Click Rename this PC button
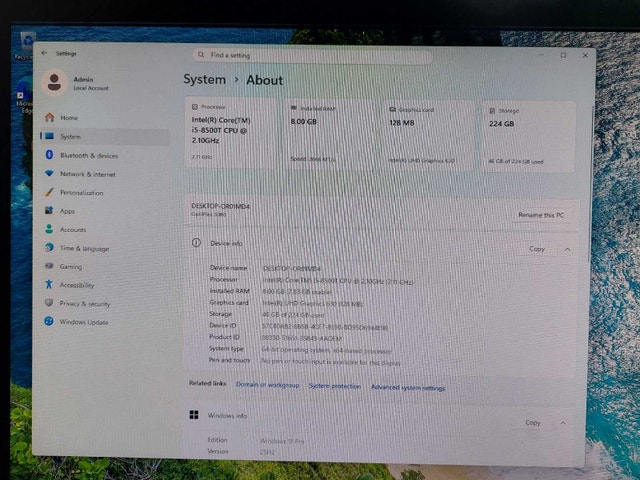The width and height of the screenshot is (640, 480). click(542, 215)
